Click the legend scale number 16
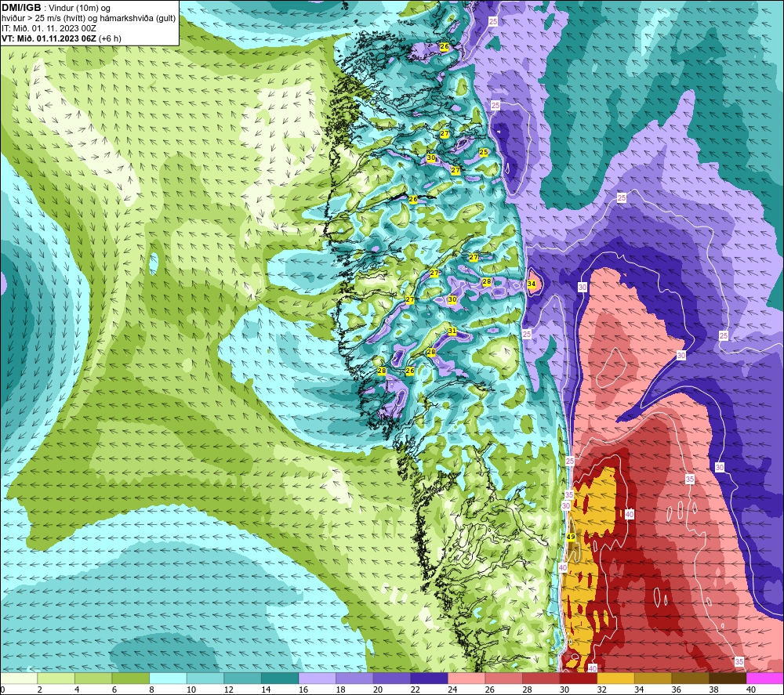This screenshot has width=784, height=695. (x=303, y=690)
